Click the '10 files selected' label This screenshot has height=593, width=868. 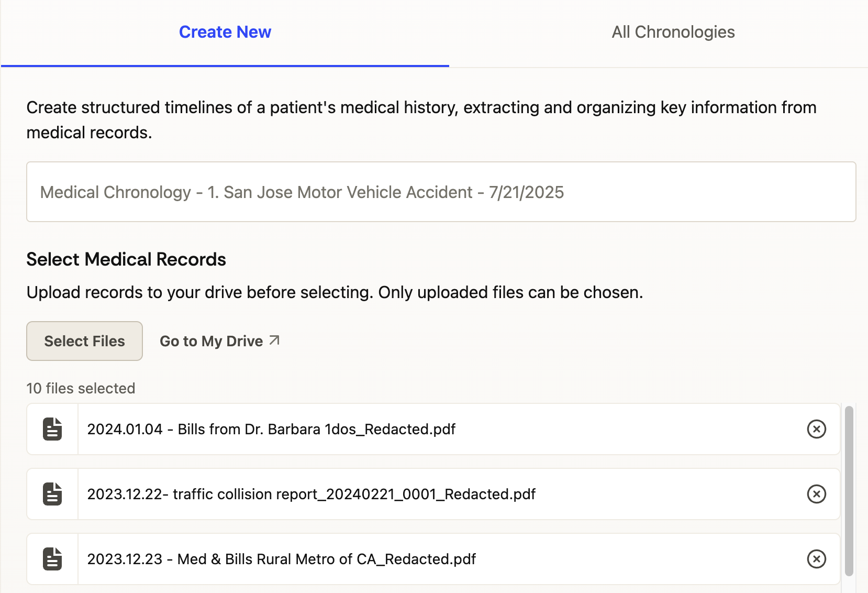click(x=81, y=388)
